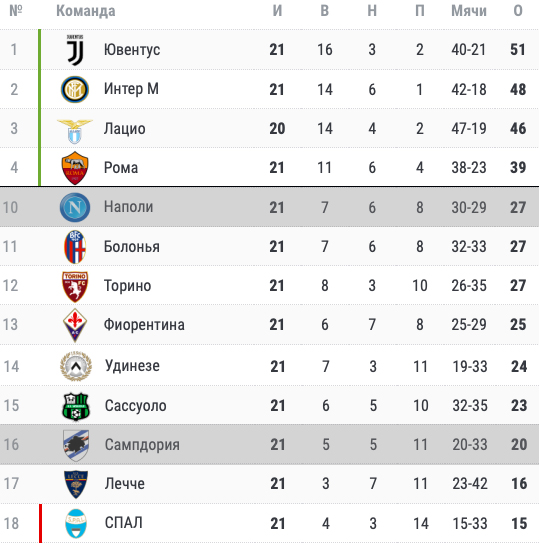Open the Сампдория team page
This screenshot has width=539, height=543.
click(x=142, y=445)
